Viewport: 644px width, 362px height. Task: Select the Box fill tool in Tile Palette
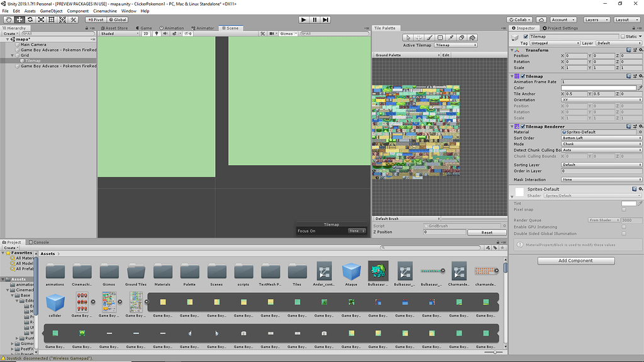(x=440, y=37)
